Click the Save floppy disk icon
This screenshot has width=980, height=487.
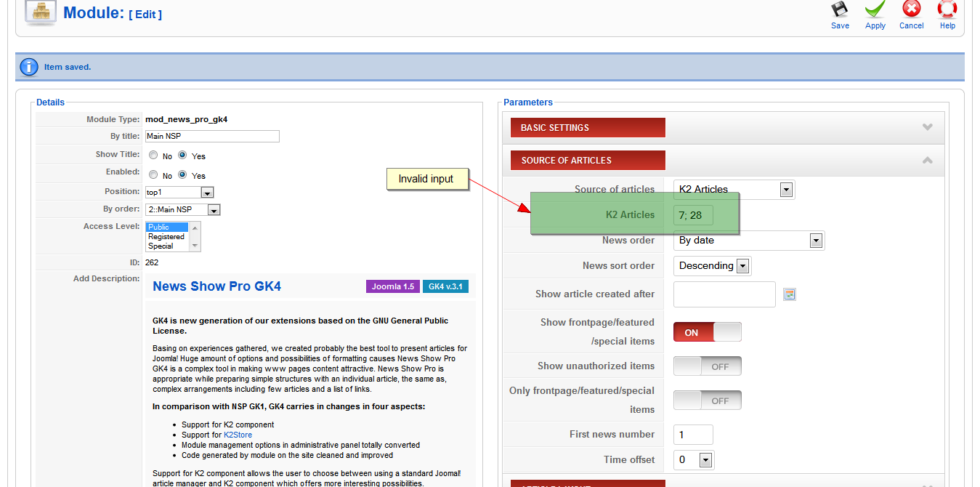click(x=840, y=9)
